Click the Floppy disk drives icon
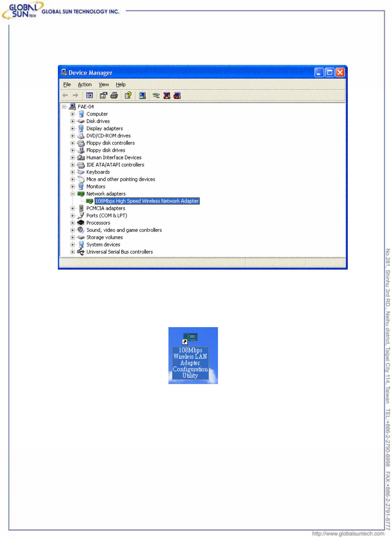This screenshot has width=392, height=538. point(81,150)
